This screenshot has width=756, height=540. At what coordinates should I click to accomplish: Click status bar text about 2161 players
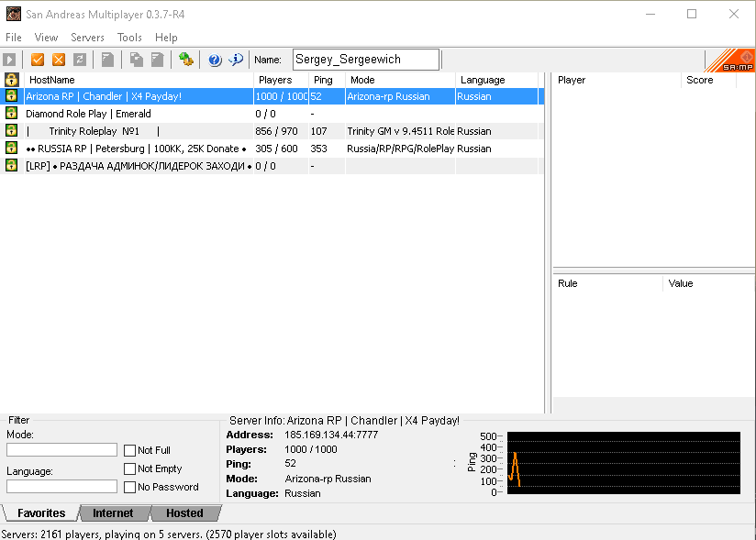click(x=169, y=534)
